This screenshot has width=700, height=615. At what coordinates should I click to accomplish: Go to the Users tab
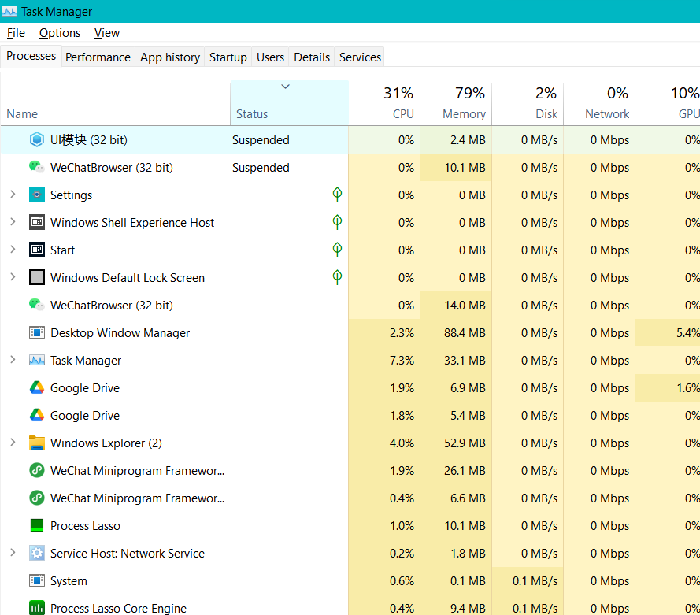tap(270, 57)
